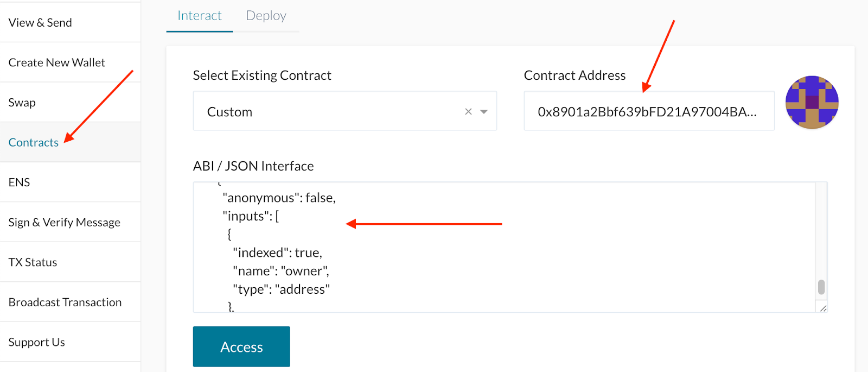The height and width of the screenshot is (372, 868).
Task: Open the Custom contract combo box
Action: click(x=325, y=111)
